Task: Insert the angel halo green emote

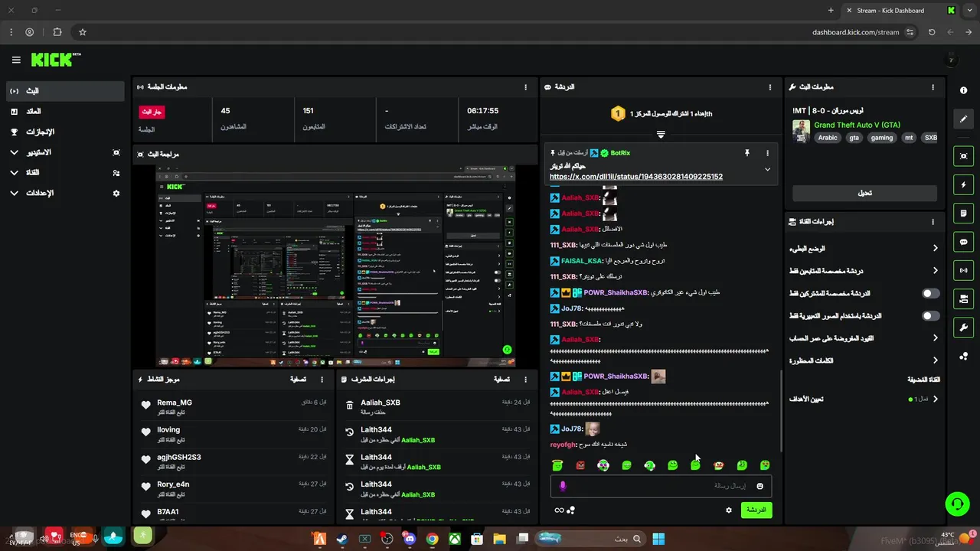Action: click(557, 465)
